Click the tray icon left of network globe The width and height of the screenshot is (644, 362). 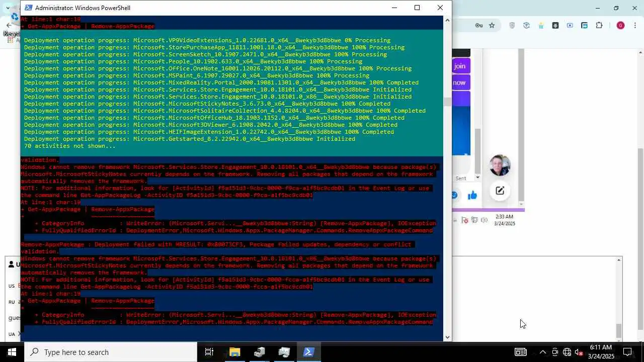click(x=555, y=352)
